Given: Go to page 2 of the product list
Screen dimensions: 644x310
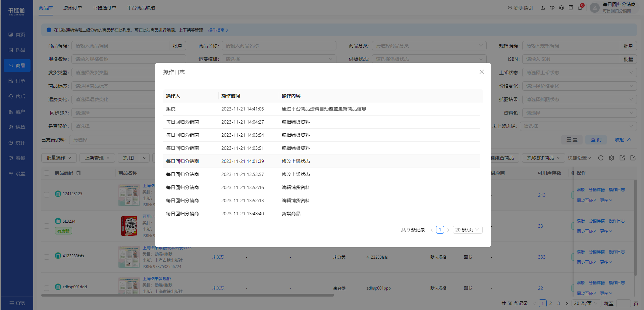Looking at the screenshot, I should coord(550,303).
